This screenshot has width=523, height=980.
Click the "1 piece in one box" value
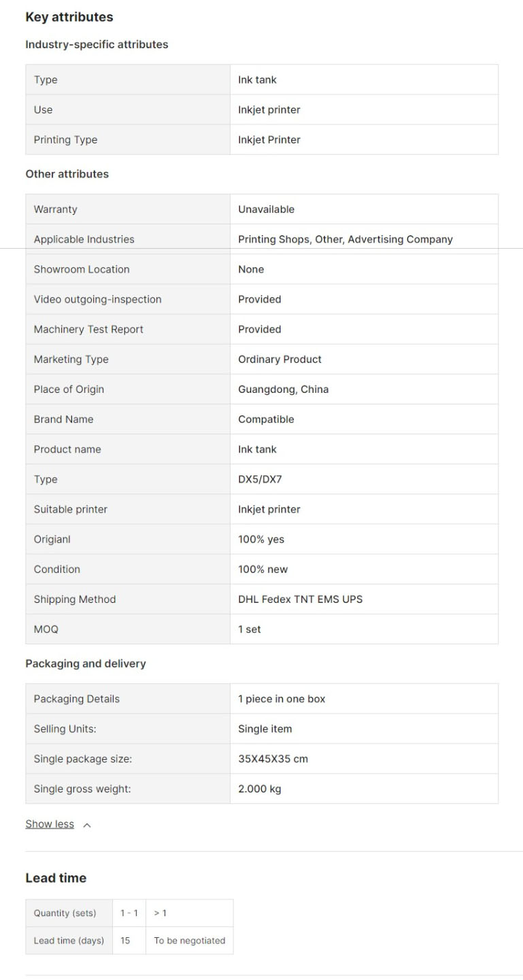(282, 699)
